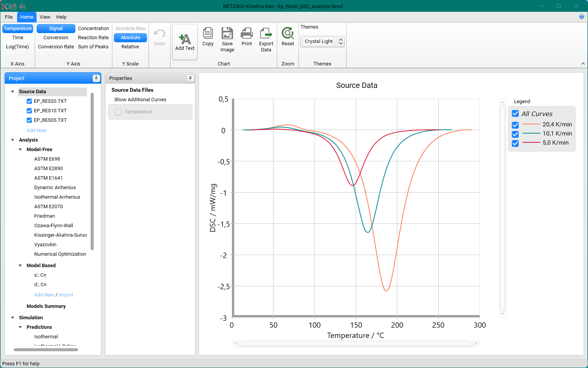Collapse the Model-Free tree node
Viewport: 588px width, 368px height.
[x=21, y=150]
